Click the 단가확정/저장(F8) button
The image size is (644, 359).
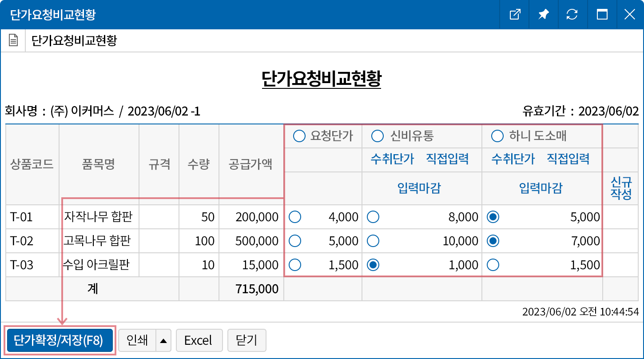[60, 341]
